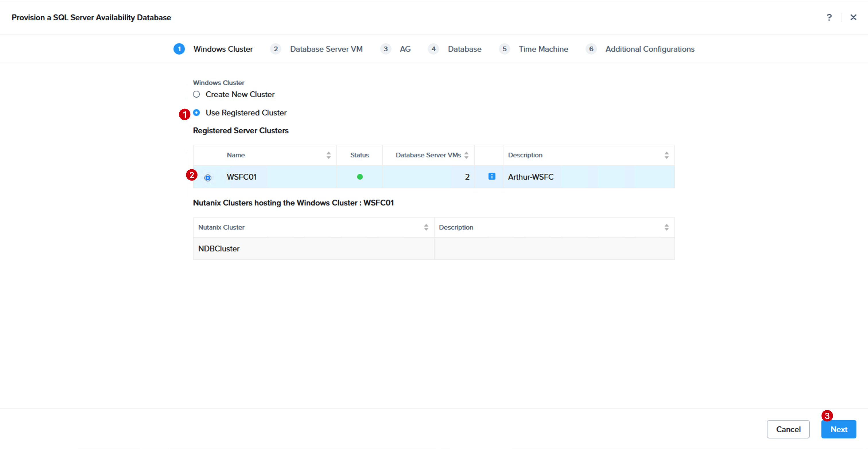
Task: Click the step 6 circle icon
Action: tap(591, 49)
